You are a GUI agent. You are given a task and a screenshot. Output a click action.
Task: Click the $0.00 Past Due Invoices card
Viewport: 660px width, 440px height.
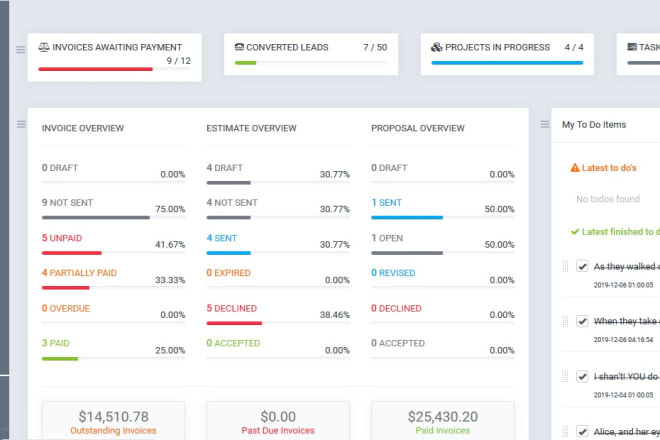tap(278, 421)
